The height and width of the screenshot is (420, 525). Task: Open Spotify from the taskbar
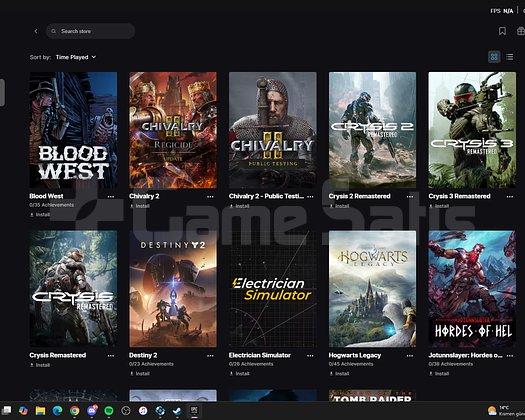(109, 411)
